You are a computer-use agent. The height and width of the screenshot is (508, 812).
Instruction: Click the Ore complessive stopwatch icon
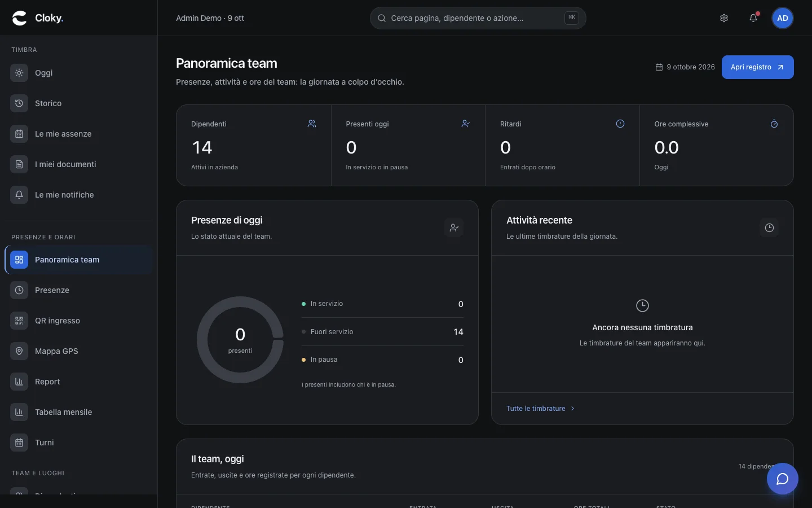pos(774,124)
